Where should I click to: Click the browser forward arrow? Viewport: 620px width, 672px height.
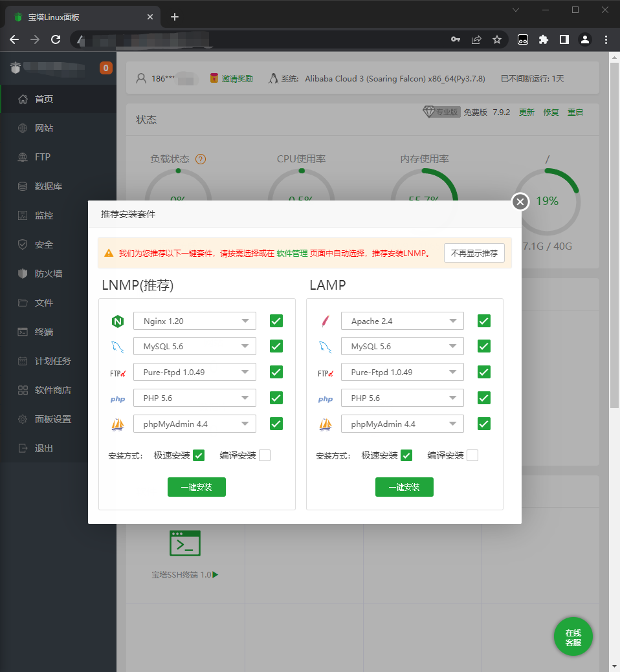35,40
